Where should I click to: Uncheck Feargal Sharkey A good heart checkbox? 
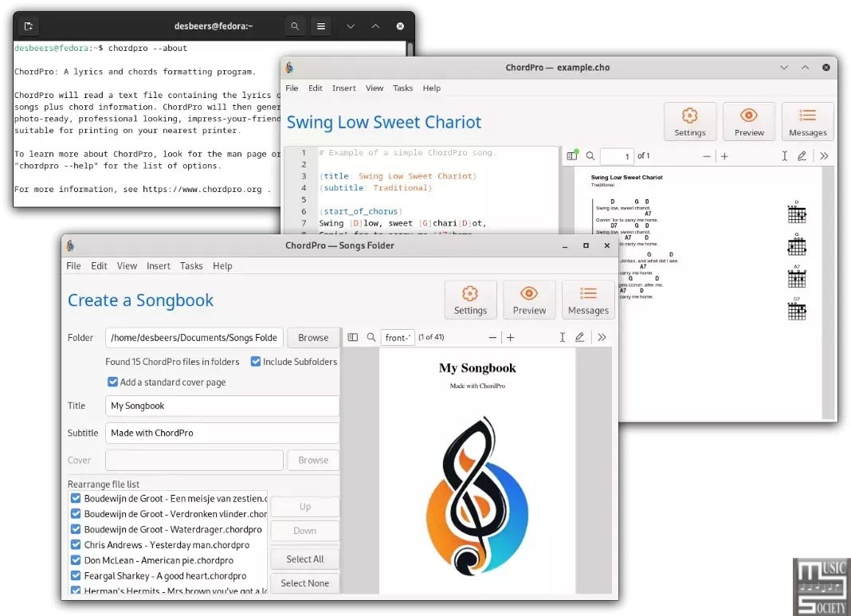click(x=76, y=575)
